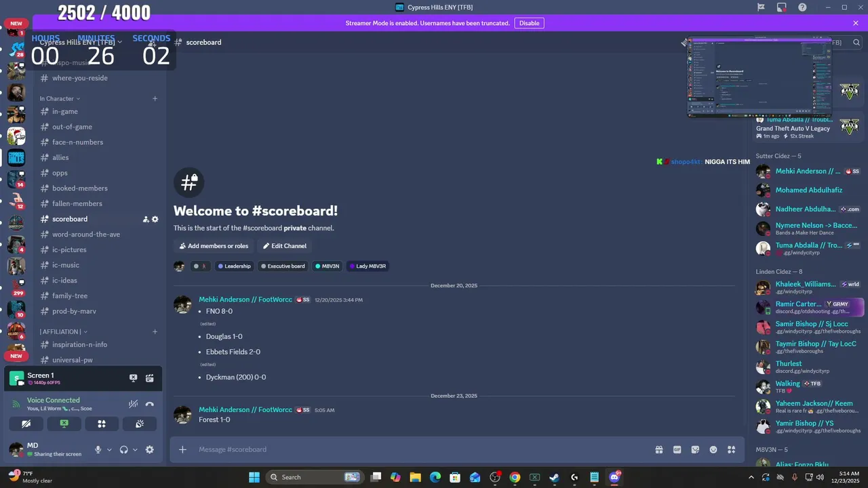Open Activities button in voice panel
This screenshot has height=488, width=868.
point(102,424)
